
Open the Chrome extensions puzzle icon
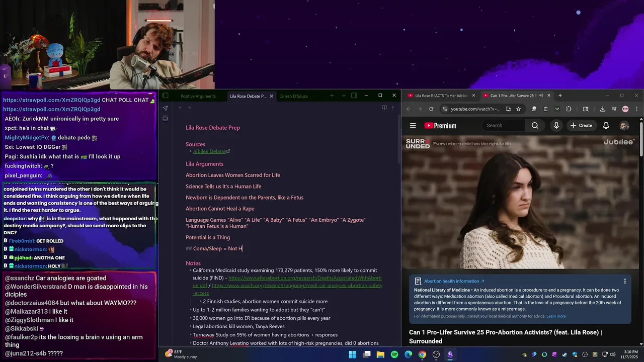click(x=569, y=109)
